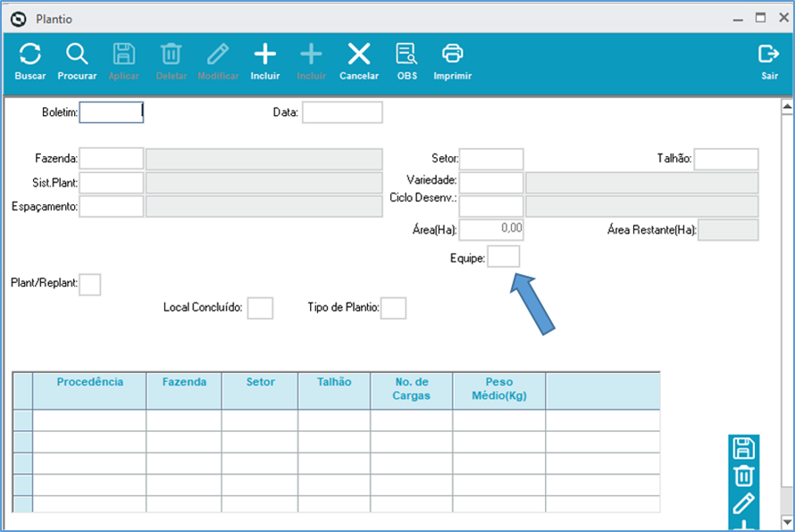Click the Ciclo Desenv. code field
Screen dimensions: 795x532
pyautogui.click(x=491, y=206)
